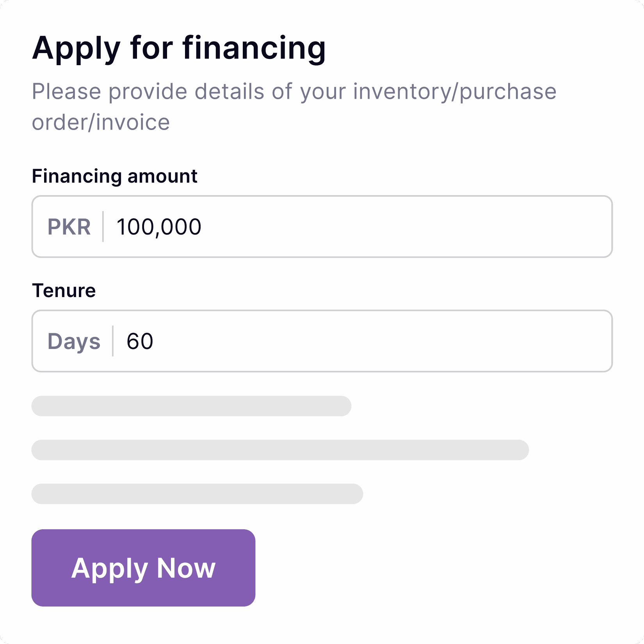Click the Financing amount field label
This screenshot has height=644, width=644.
click(x=115, y=176)
